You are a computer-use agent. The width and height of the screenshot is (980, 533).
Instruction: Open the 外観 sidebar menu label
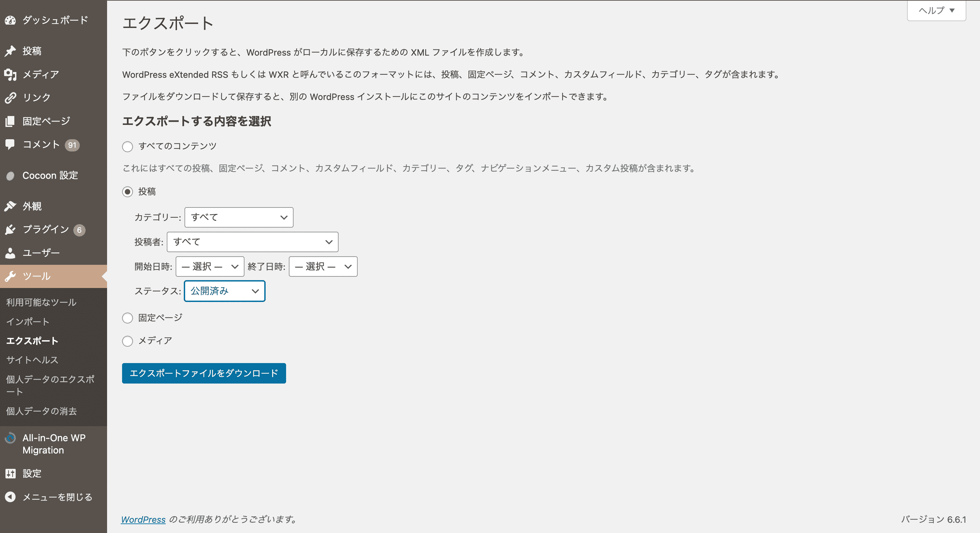point(32,206)
